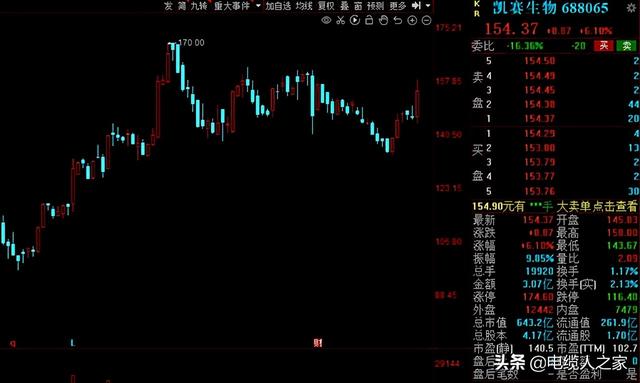Click the 市盈(静) value 140.5
The image size is (640, 383).
click(541, 348)
